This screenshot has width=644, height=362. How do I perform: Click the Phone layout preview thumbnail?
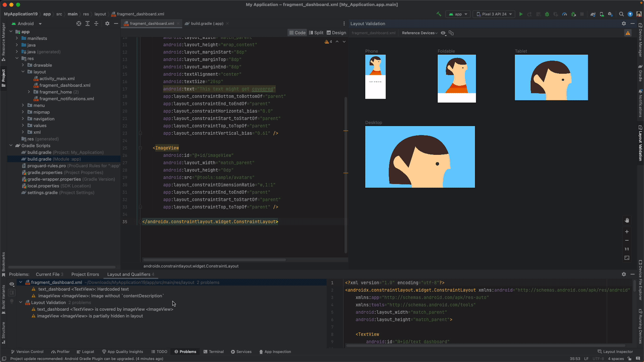pos(375,77)
